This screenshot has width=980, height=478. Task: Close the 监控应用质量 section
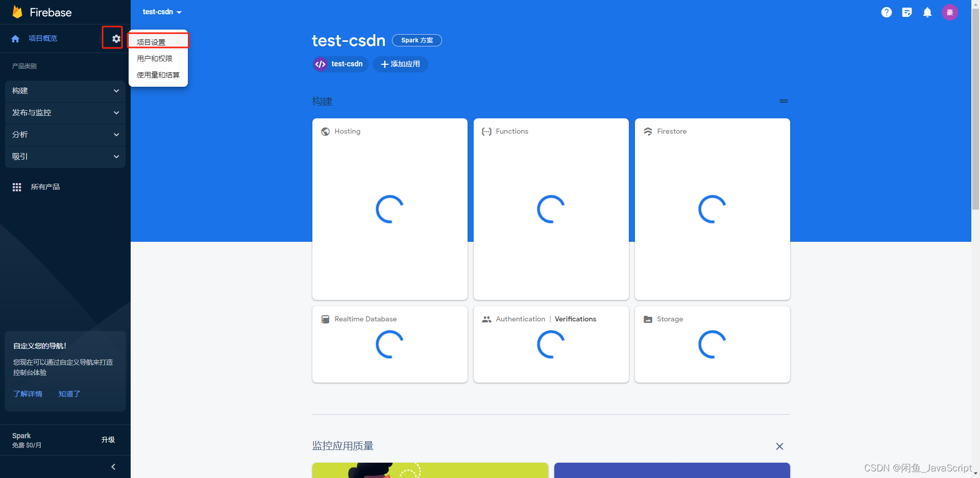click(x=779, y=446)
